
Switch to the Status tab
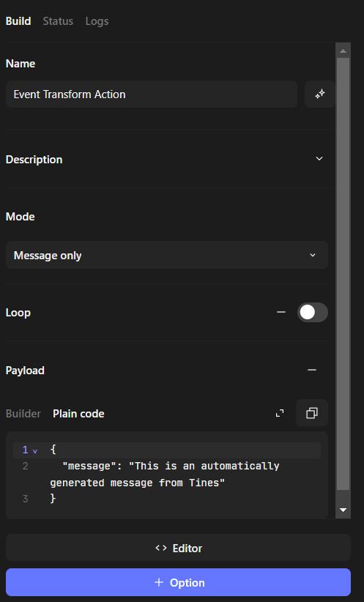(x=58, y=21)
